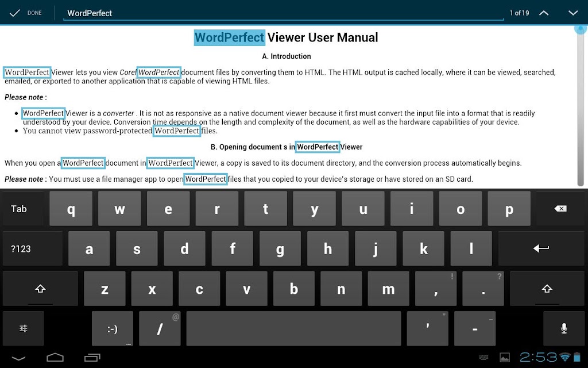Viewport: 588px width, 368px height.
Task: Tap the g key
Action: [x=280, y=249]
